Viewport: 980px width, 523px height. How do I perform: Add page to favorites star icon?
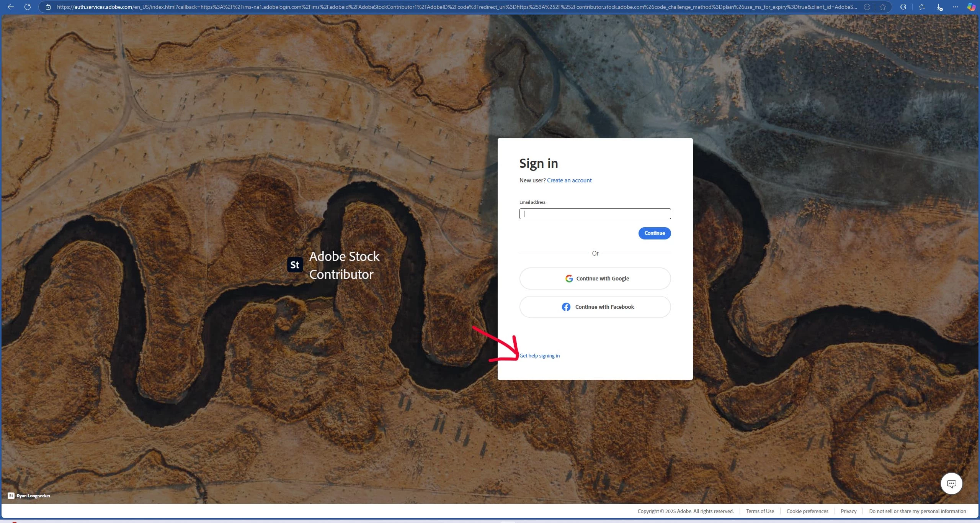tap(883, 7)
